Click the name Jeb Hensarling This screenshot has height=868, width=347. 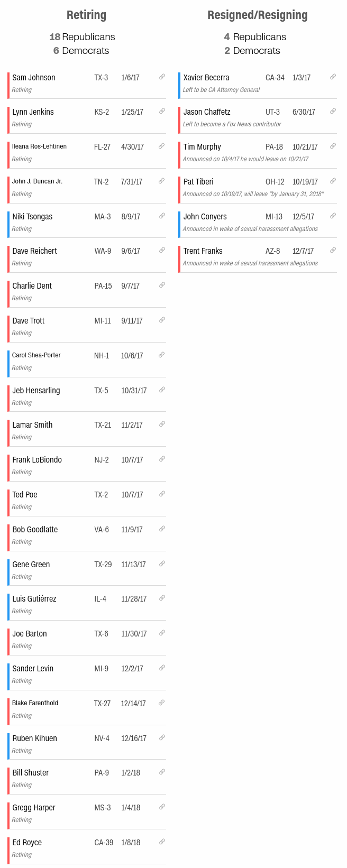tap(36, 391)
